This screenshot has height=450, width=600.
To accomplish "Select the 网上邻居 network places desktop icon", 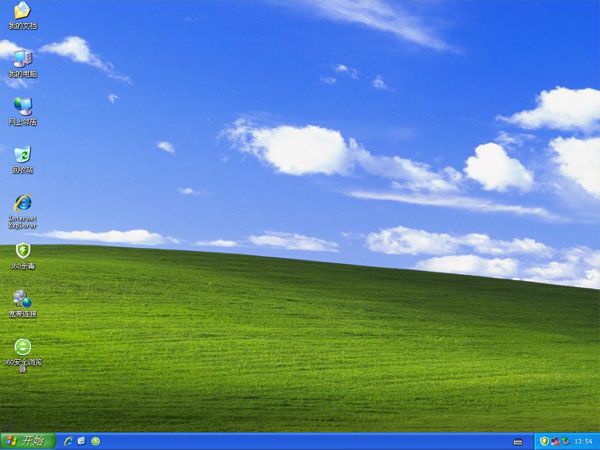I will (x=23, y=111).
